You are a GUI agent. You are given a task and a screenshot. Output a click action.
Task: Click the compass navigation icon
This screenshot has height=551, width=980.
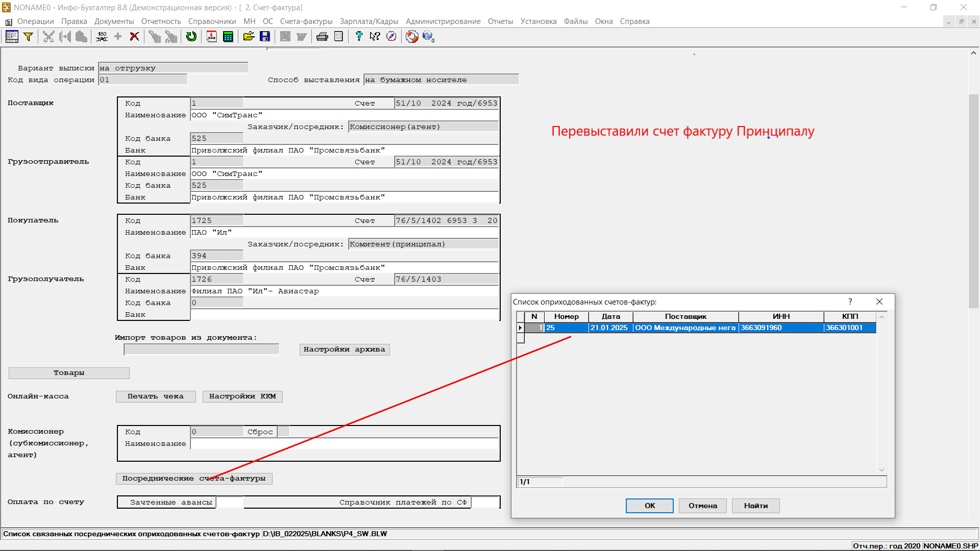coord(391,37)
